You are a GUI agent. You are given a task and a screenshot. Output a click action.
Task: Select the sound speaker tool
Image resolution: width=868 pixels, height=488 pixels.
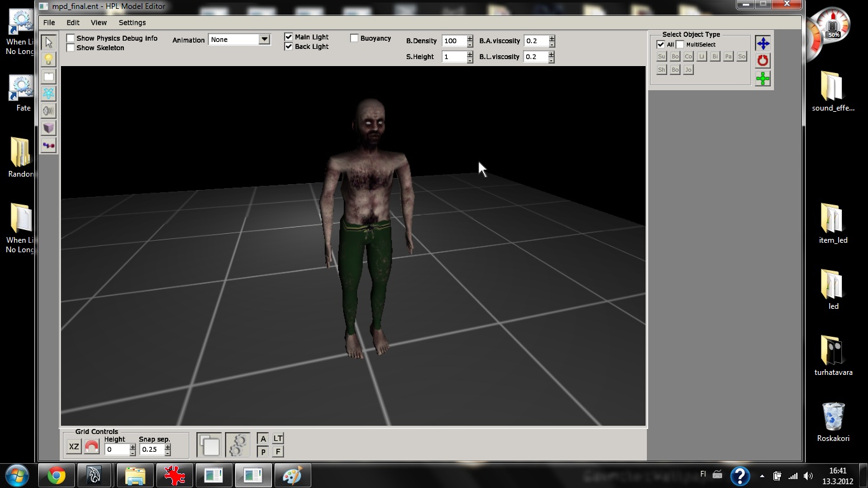(49, 111)
